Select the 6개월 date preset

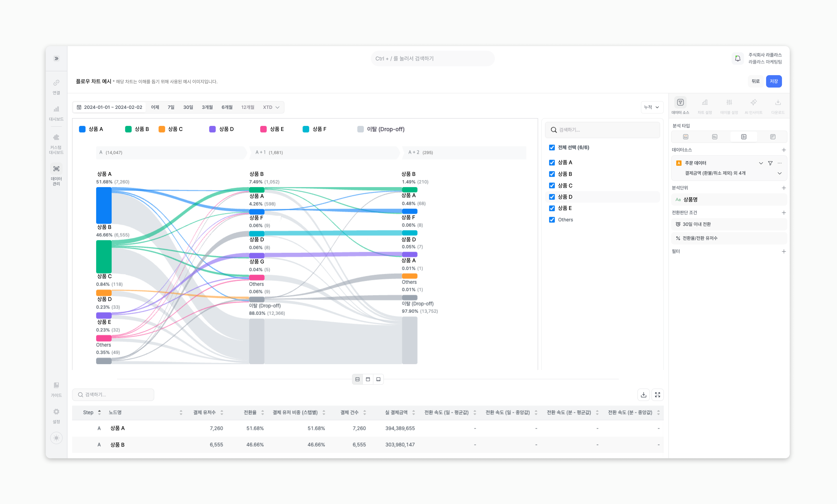(x=227, y=107)
